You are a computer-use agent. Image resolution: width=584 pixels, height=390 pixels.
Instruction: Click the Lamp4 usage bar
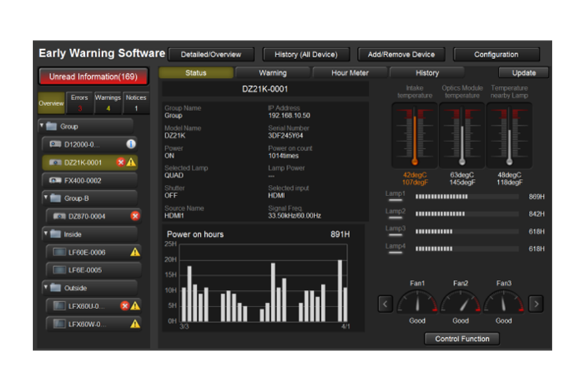coord(467,248)
